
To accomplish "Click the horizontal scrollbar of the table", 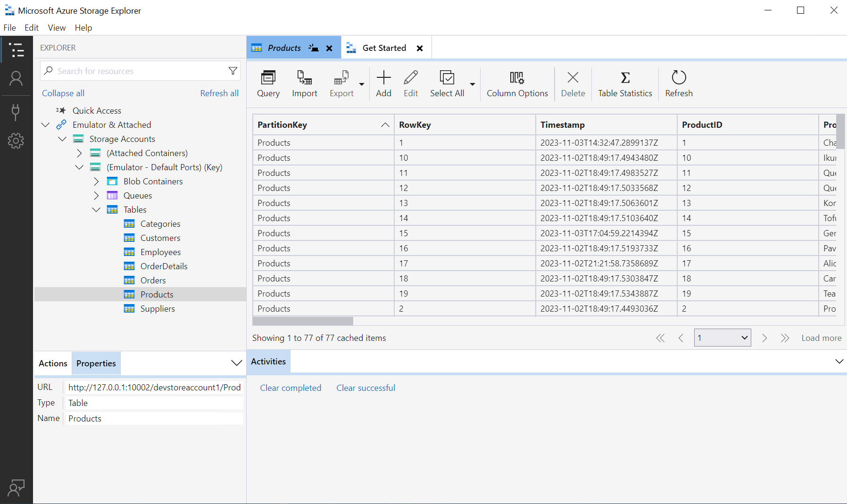I will tap(303, 321).
